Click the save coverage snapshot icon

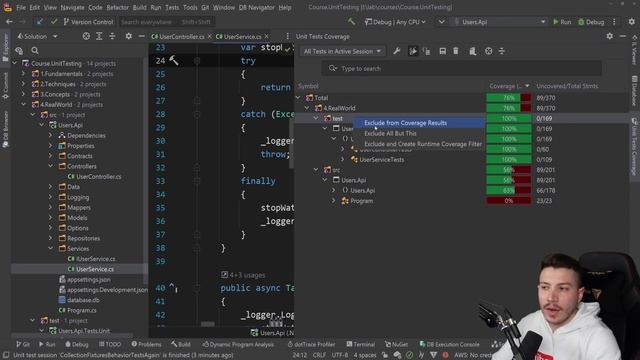coord(442,51)
